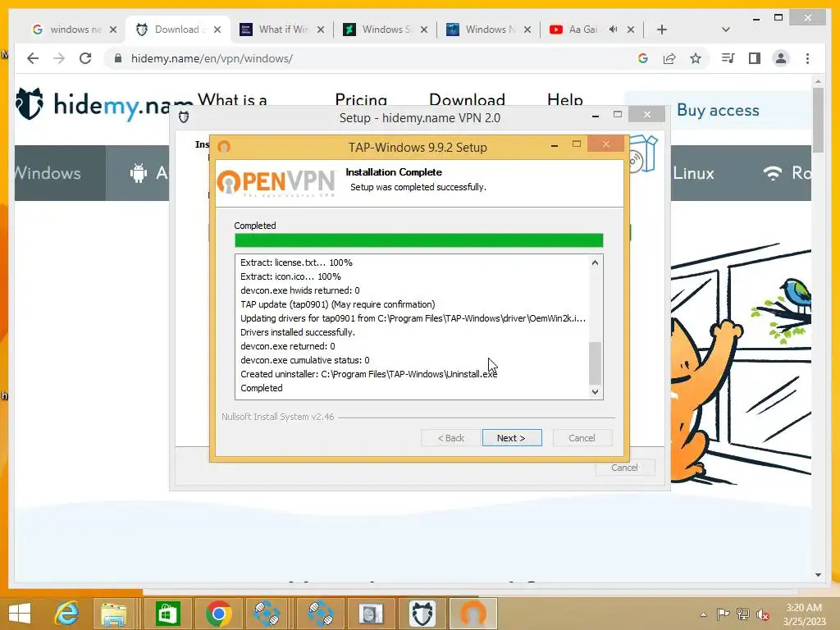This screenshot has width=840, height=630.
Task: Open Internet Explorer from taskbar
Action: [67, 614]
